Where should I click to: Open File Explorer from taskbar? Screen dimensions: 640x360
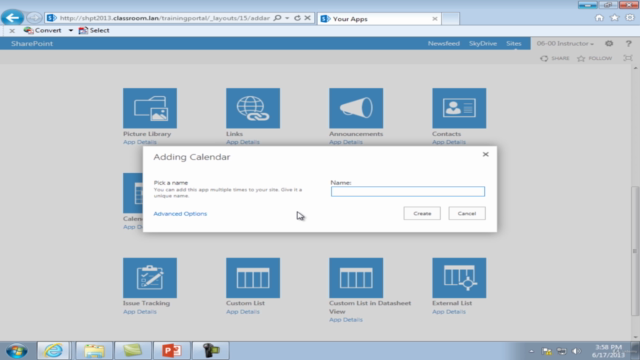[x=94, y=351]
